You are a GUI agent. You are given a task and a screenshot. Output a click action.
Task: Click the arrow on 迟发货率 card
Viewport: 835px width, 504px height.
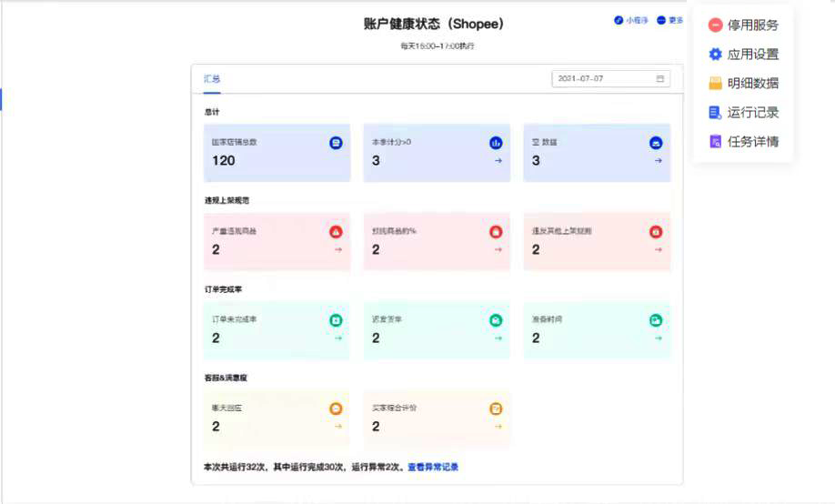coord(498,338)
